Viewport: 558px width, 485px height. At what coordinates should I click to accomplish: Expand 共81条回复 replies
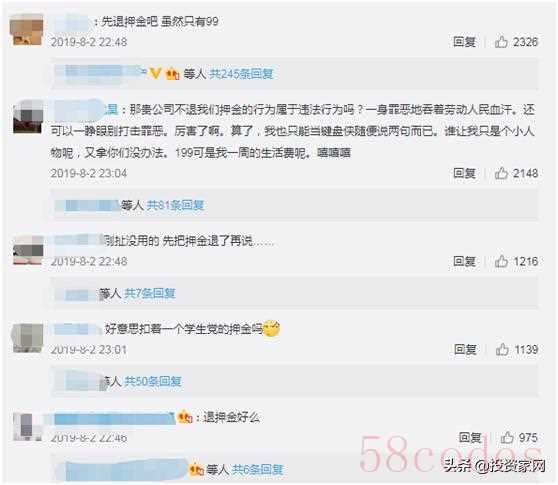click(175, 205)
